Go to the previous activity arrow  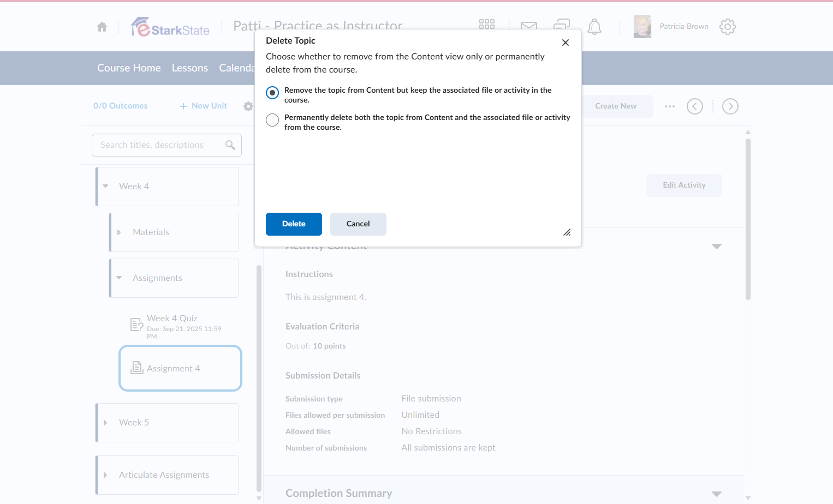695,106
